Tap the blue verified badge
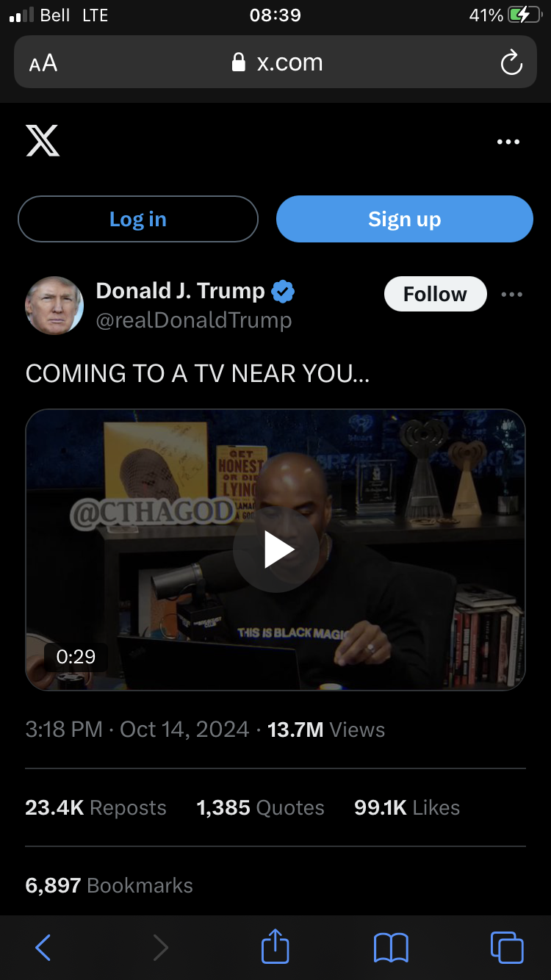551x980 pixels. point(283,292)
